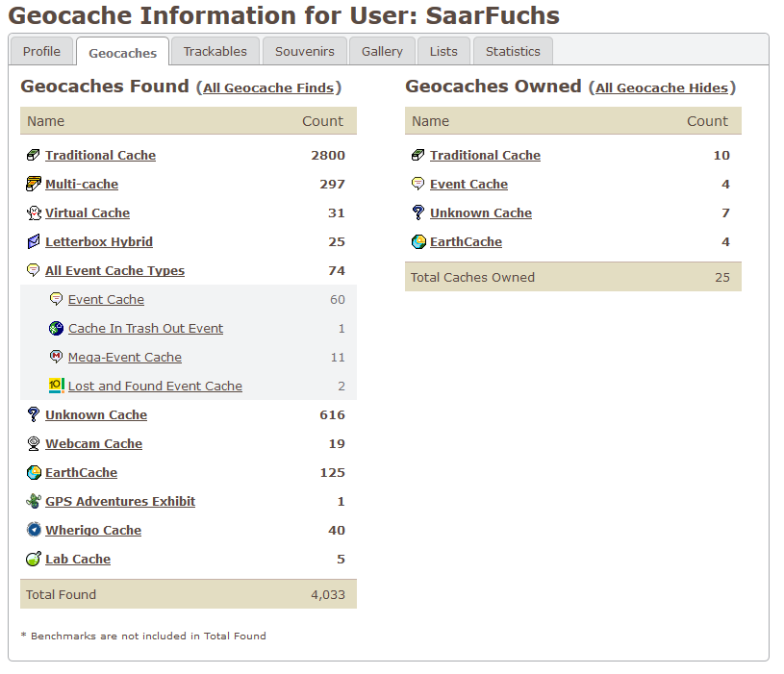Viewport: 784px width, 674px height.
Task: Click the Traditional Cache icon in Geocaches Found
Action: (33, 156)
